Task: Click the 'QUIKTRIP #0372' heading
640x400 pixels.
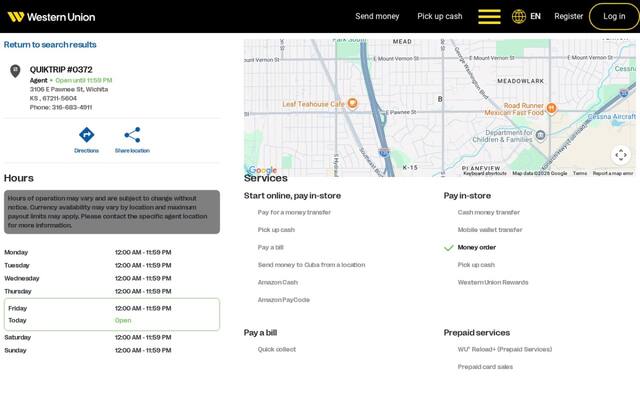Action: pyautogui.click(x=61, y=70)
